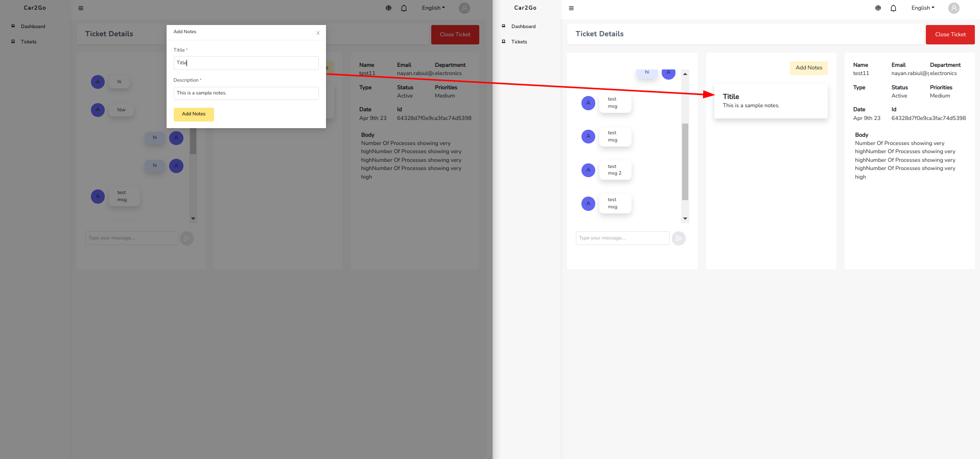980x459 pixels.
Task: Open Tickets in right window sidebar
Action: click(519, 42)
